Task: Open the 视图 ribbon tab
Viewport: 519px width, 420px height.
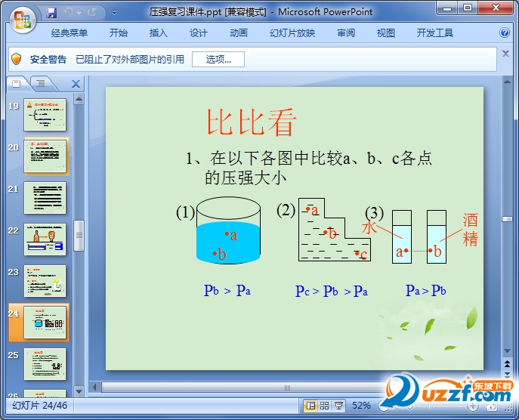Action: [385, 32]
